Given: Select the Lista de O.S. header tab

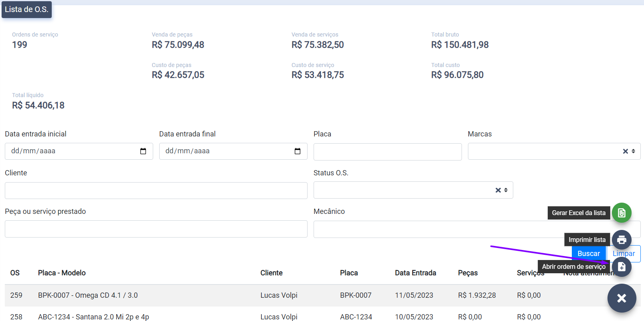Looking at the screenshot, I should tap(26, 10).
